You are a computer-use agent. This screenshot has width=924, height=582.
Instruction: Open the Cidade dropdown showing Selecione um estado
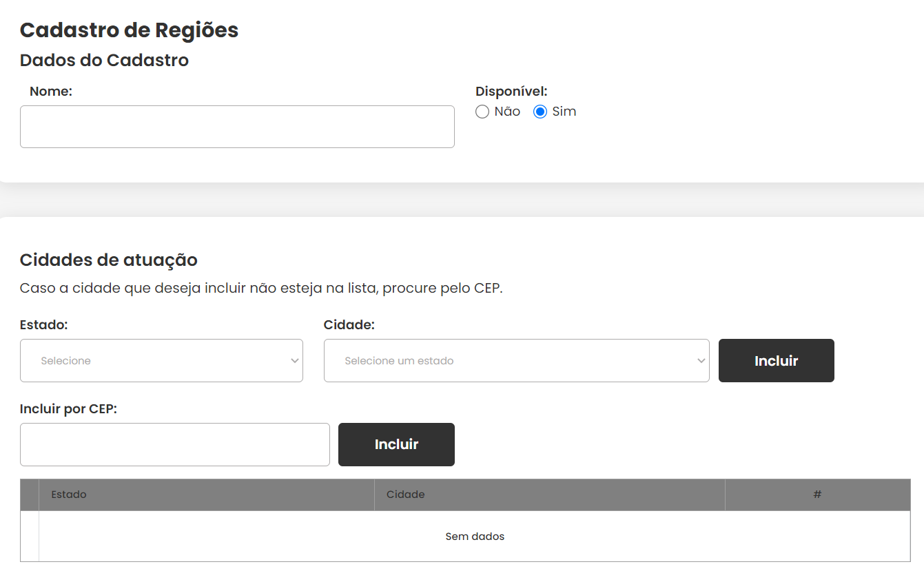[516, 360]
